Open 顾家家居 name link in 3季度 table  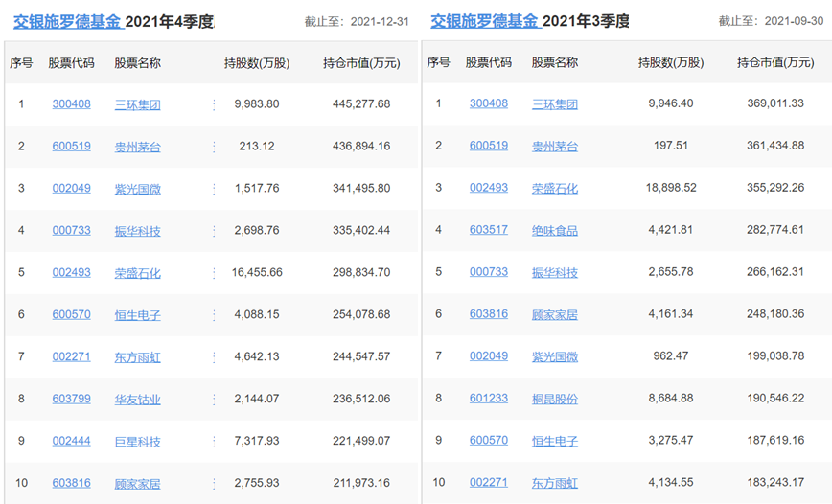point(554,314)
